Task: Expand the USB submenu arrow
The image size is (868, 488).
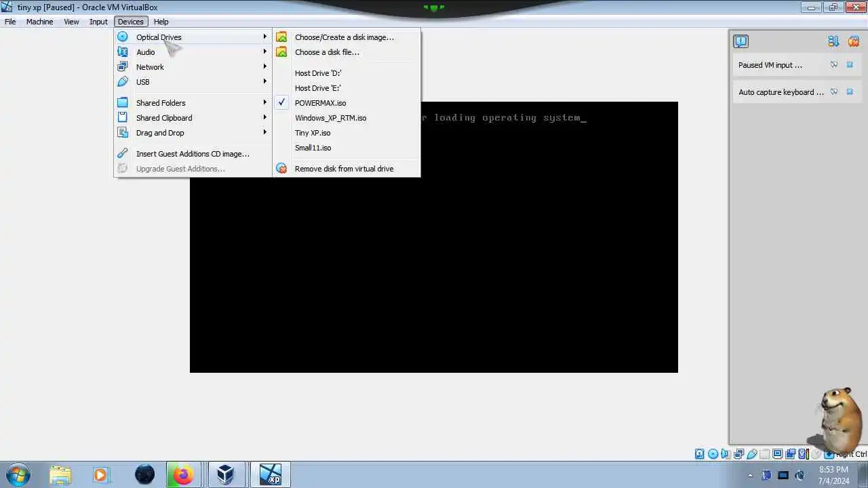Action: (x=265, y=81)
